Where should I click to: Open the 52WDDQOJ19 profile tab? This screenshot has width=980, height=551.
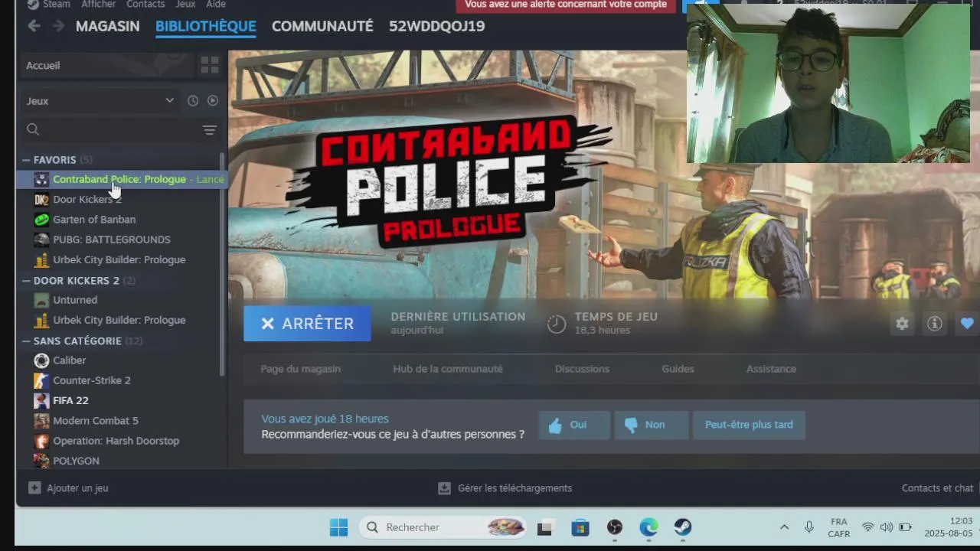[437, 26]
